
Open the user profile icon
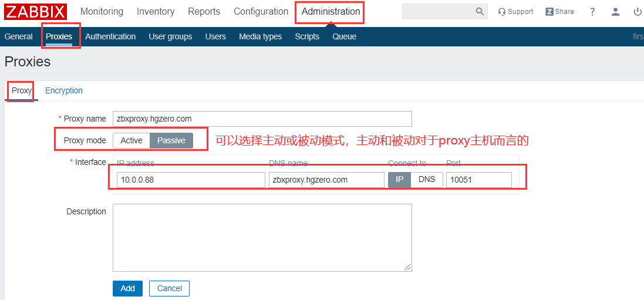coord(615,12)
